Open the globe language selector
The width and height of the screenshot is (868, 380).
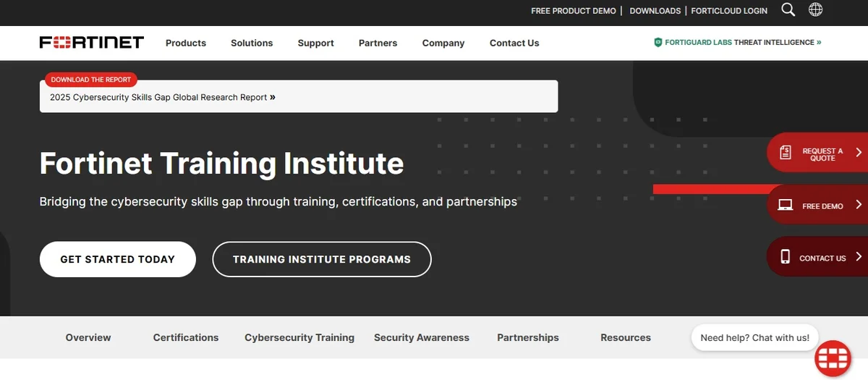pyautogui.click(x=815, y=9)
